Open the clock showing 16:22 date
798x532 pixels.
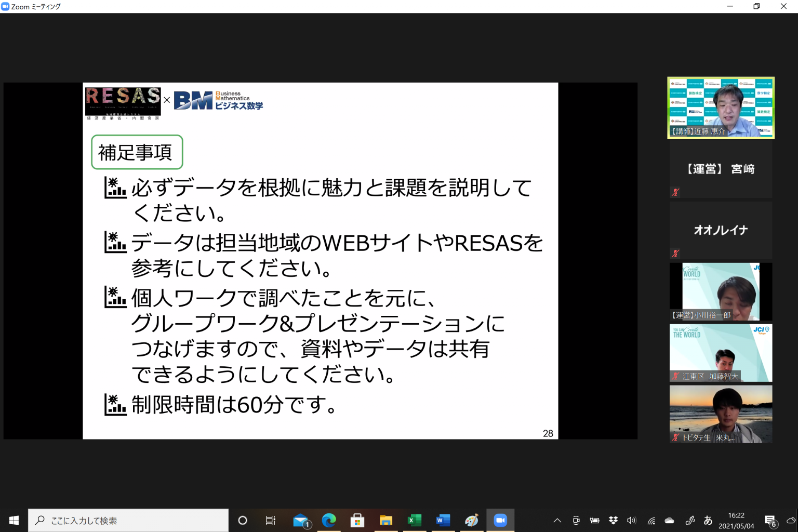click(x=736, y=520)
